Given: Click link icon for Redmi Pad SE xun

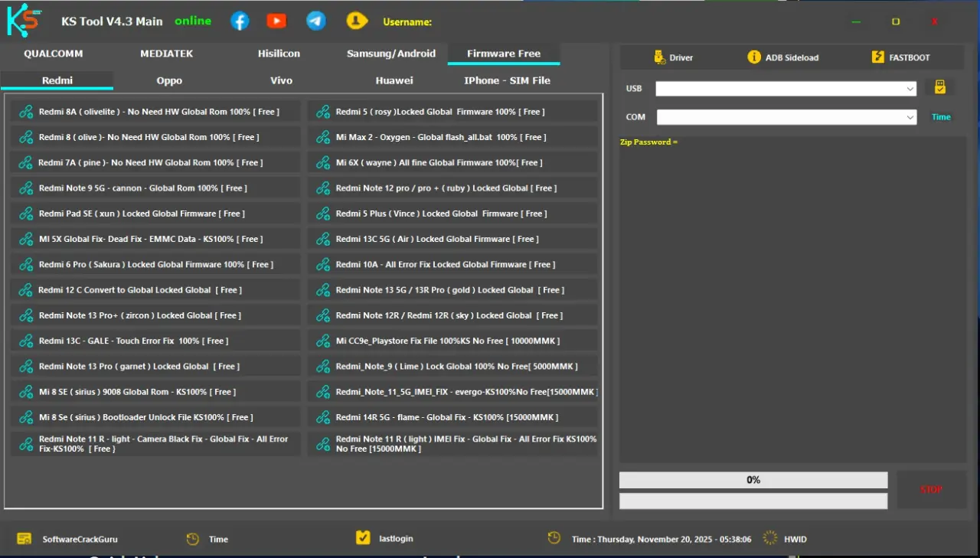Looking at the screenshot, I should pos(26,214).
